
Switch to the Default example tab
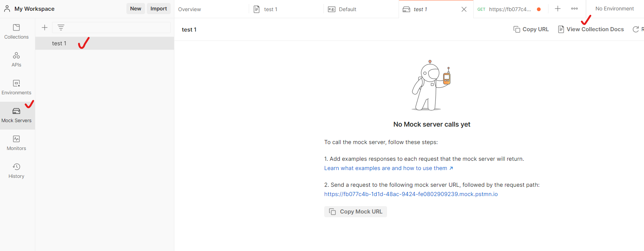tap(361, 9)
